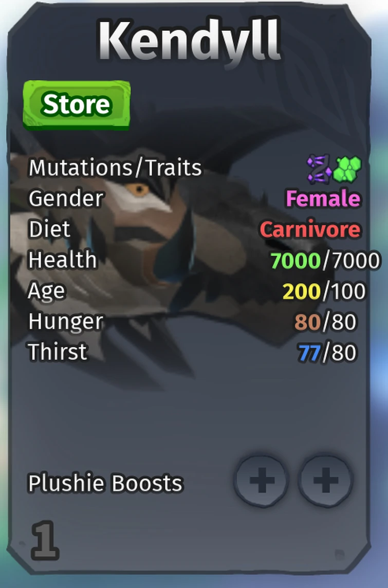This screenshot has width=388, height=588.
Task: Click the green Store button
Action: (x=77, y=105)
